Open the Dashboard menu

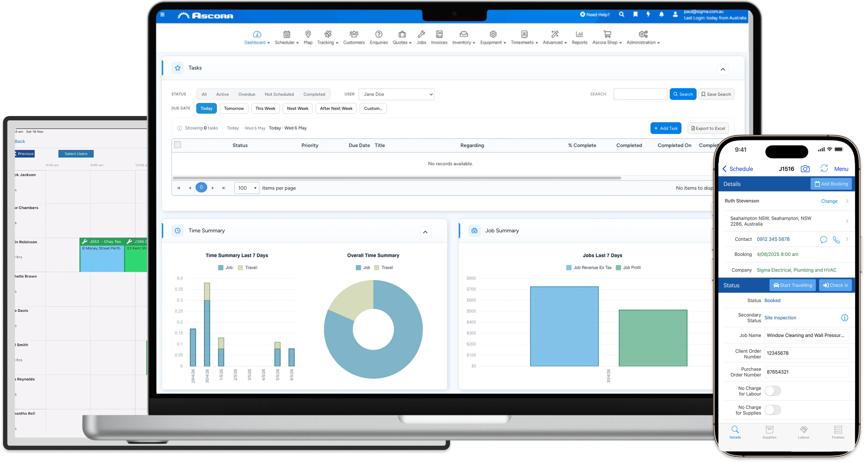(257, 38)
